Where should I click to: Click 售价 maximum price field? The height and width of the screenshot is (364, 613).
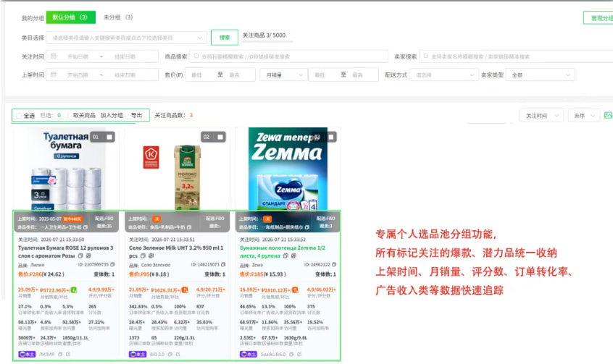[x=234, y=75]
